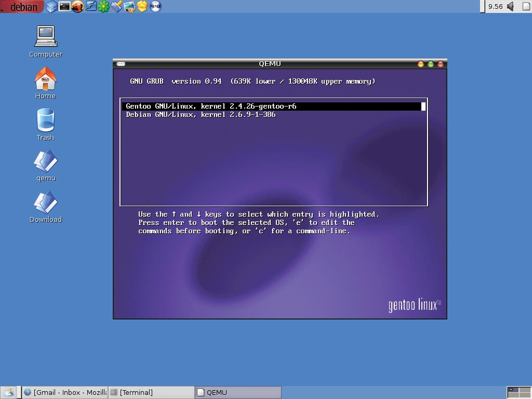Open the Home folder desktop icon
532x399 pixels.
coord(46,83)
